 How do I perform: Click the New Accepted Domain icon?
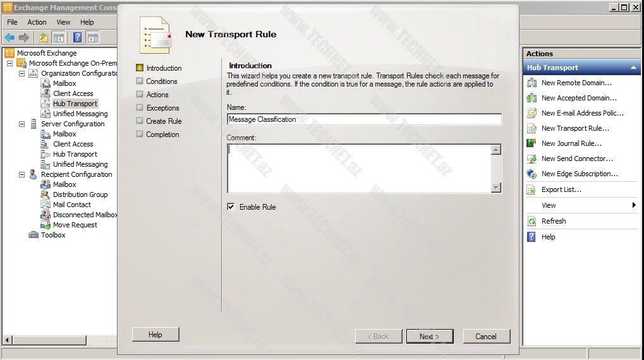click(x=531, y=98)
